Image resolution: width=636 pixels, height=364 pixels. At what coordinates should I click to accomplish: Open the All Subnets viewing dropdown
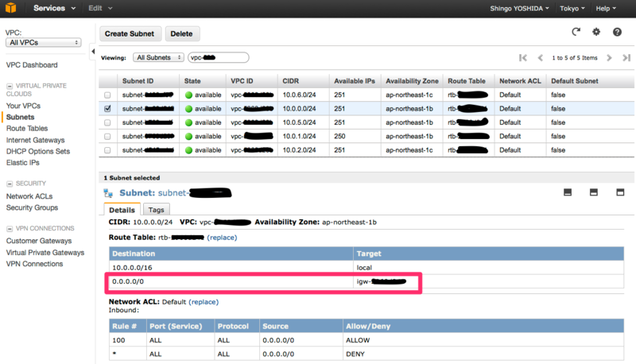(x=158, y=57)
